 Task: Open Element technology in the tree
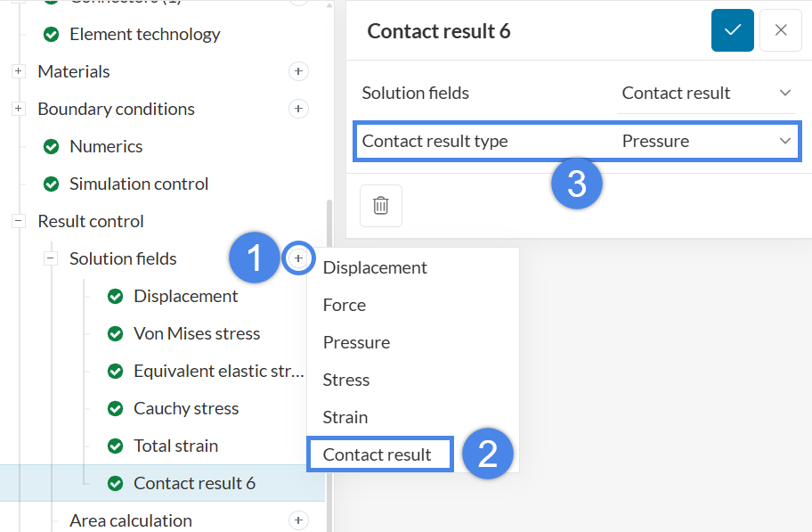tap(144, 34)
